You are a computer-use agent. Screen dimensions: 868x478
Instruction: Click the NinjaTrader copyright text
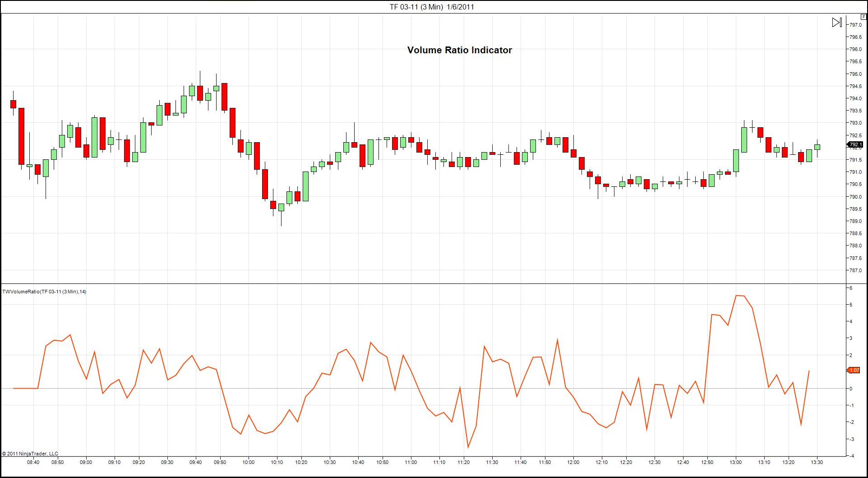coord(30,454)
